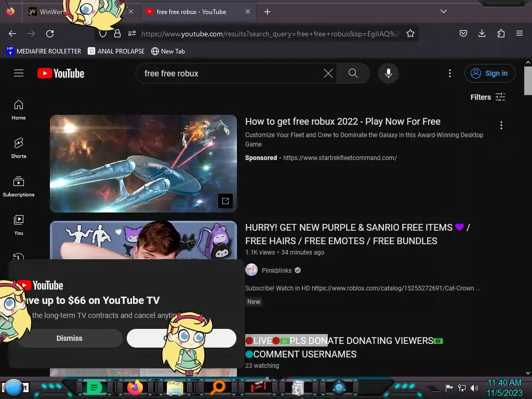532x399 pixels.
Task: Open the taskbar clock and date
Action: [x=504, y=388]
